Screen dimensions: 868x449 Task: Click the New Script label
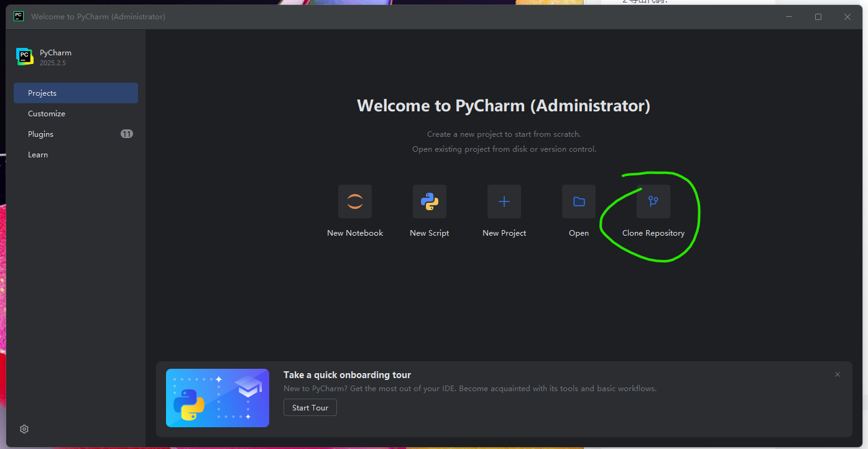tap(430, 233)
